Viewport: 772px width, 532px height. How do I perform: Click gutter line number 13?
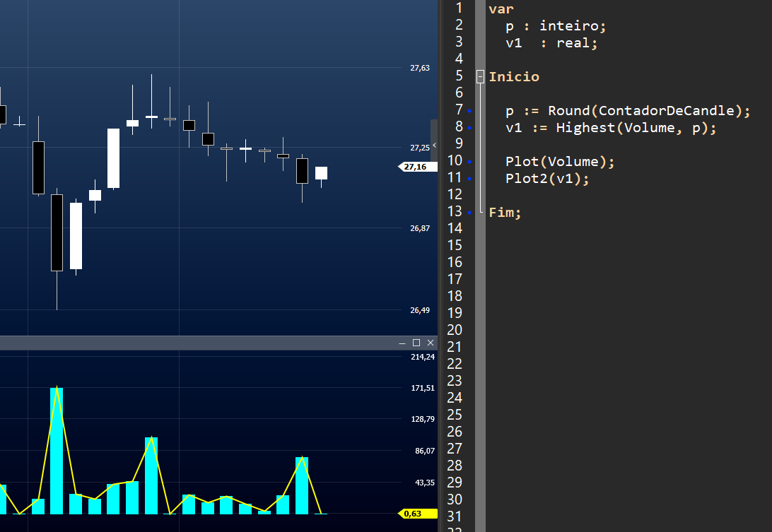coord(455,211)
